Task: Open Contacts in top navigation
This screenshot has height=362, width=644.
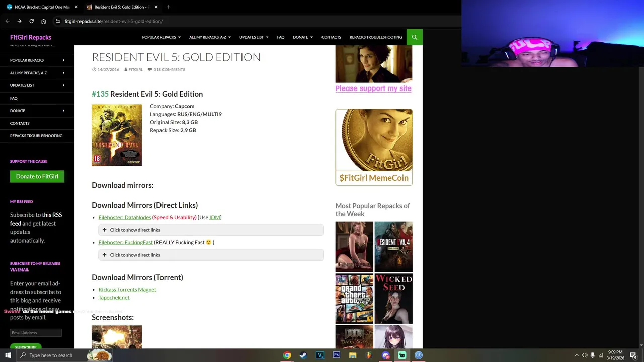Action: (331, 37)
